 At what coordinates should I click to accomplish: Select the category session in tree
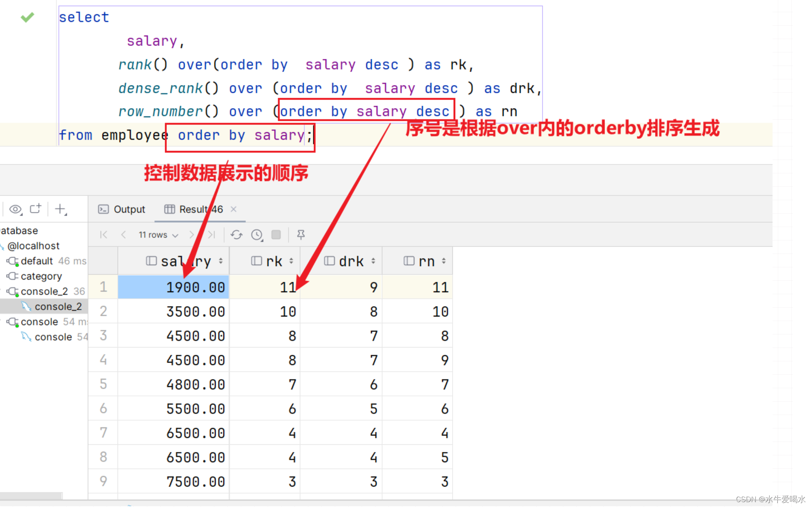[x=41, y=276]
